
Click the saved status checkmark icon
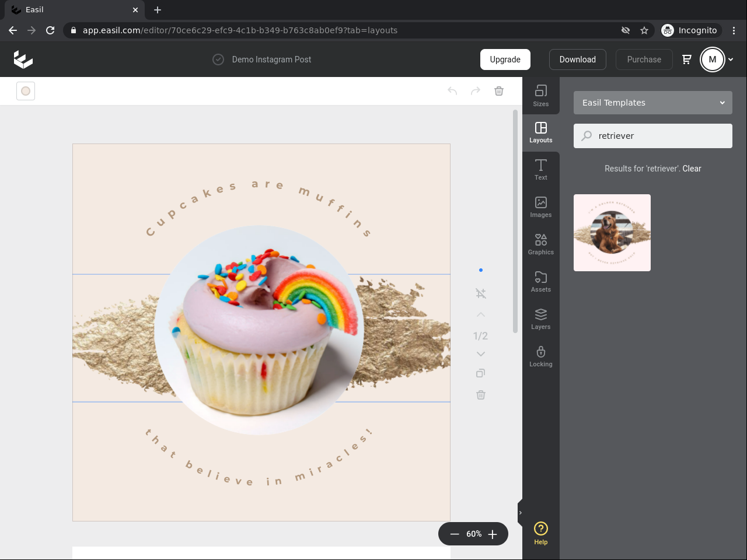[x=218, y=60]
